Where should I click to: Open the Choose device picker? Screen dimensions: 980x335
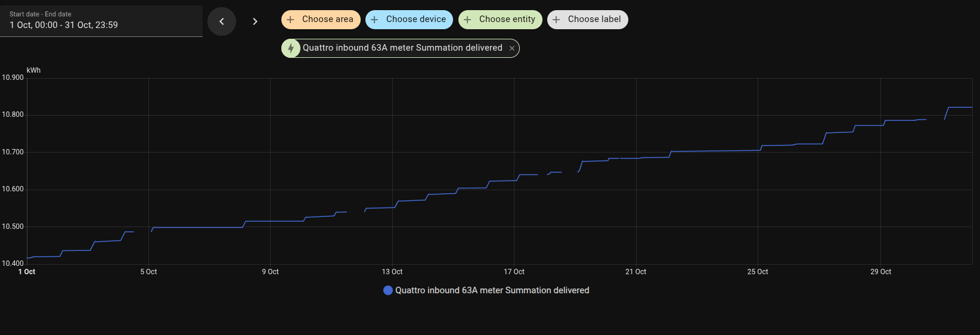pos(415,20)
